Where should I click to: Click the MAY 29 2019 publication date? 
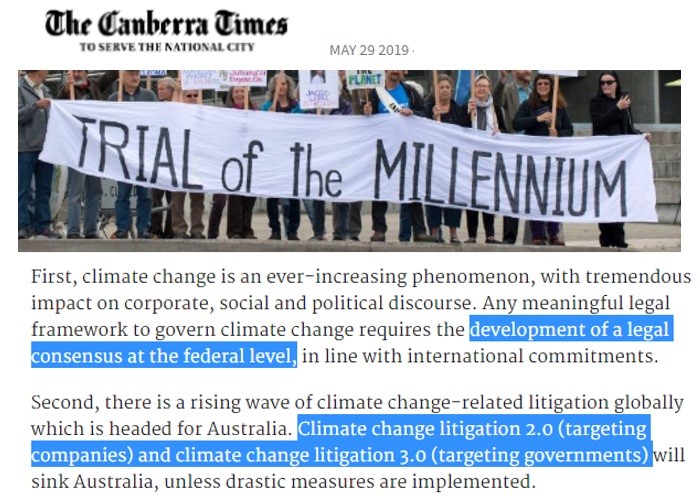[x=369, y=50]
